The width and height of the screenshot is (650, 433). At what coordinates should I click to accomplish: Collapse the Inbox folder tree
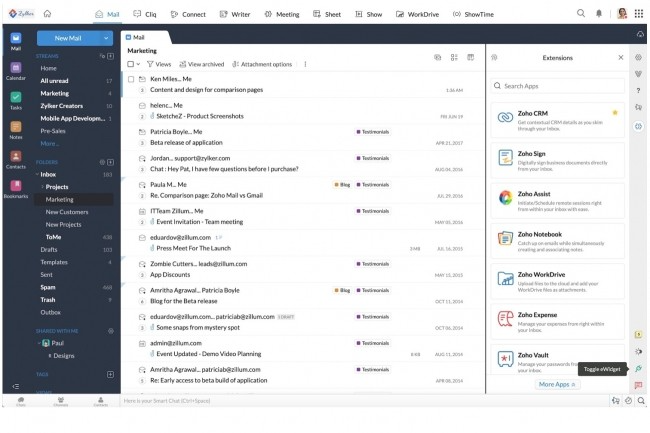(x=37, y=175)
